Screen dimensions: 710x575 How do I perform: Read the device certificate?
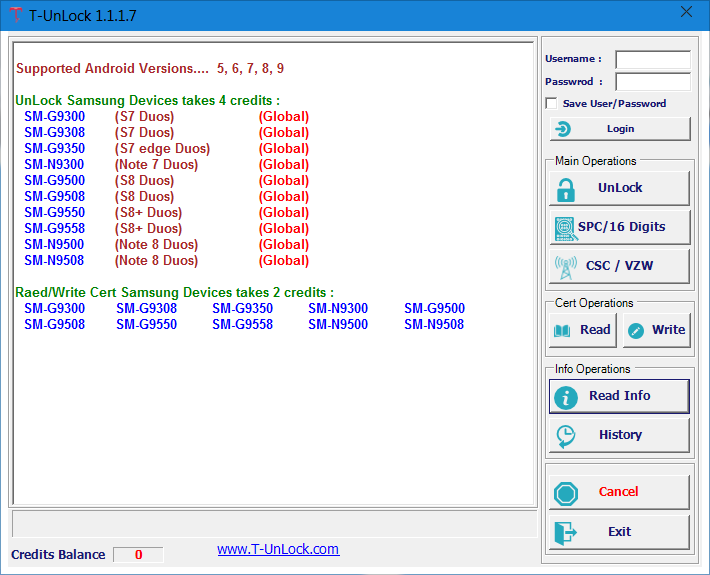(583, 330)
